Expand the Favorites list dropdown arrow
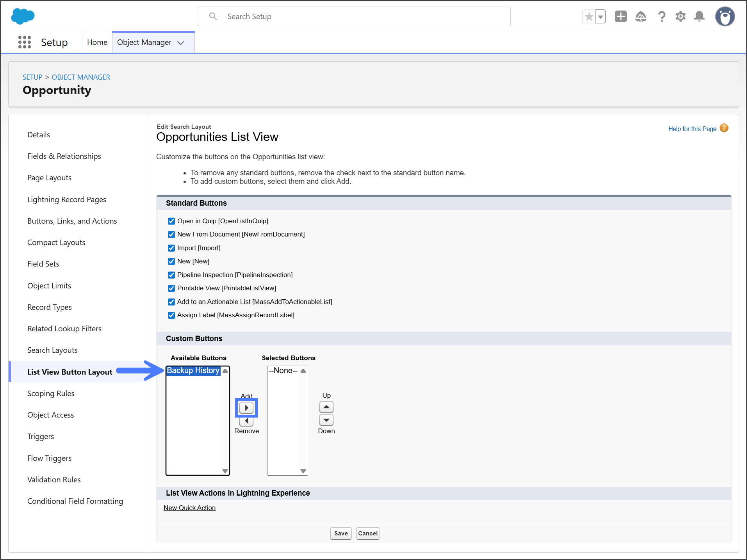747x560 pixels. tap(601, 17)
